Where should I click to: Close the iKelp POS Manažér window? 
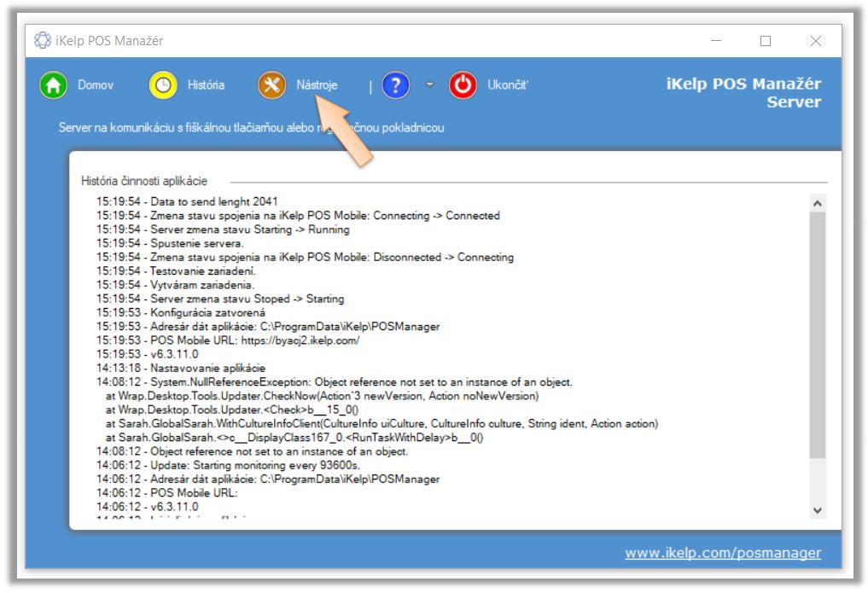[x=816, y=41]
